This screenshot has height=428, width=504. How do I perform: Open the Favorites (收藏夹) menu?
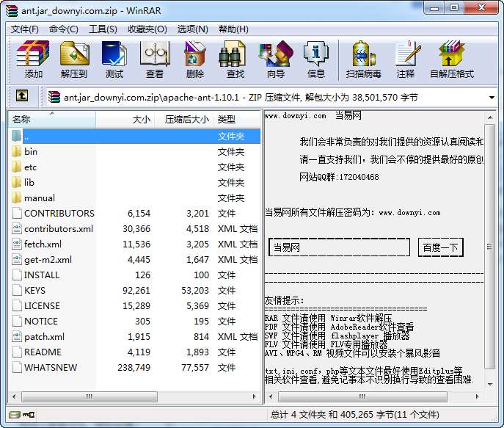(x=147, y=29)
